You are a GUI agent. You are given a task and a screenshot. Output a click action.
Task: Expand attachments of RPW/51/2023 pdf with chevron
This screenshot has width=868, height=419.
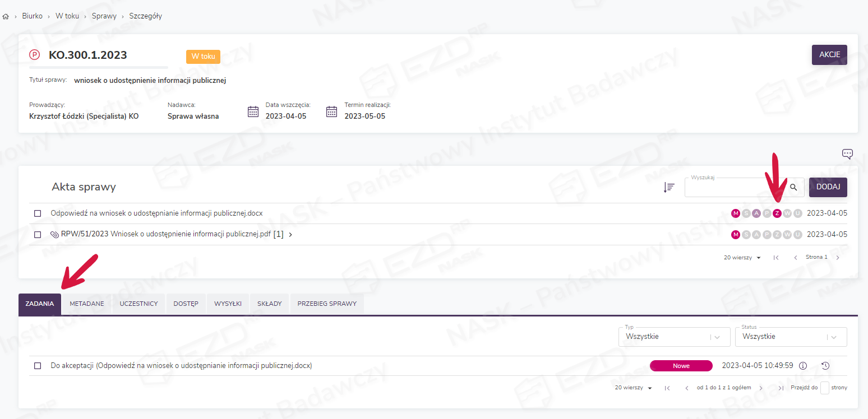point(290,235)
